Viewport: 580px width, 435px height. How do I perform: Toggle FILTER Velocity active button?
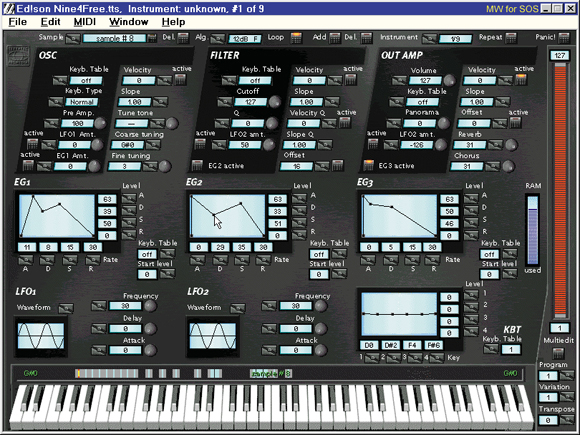coord(350,79)
